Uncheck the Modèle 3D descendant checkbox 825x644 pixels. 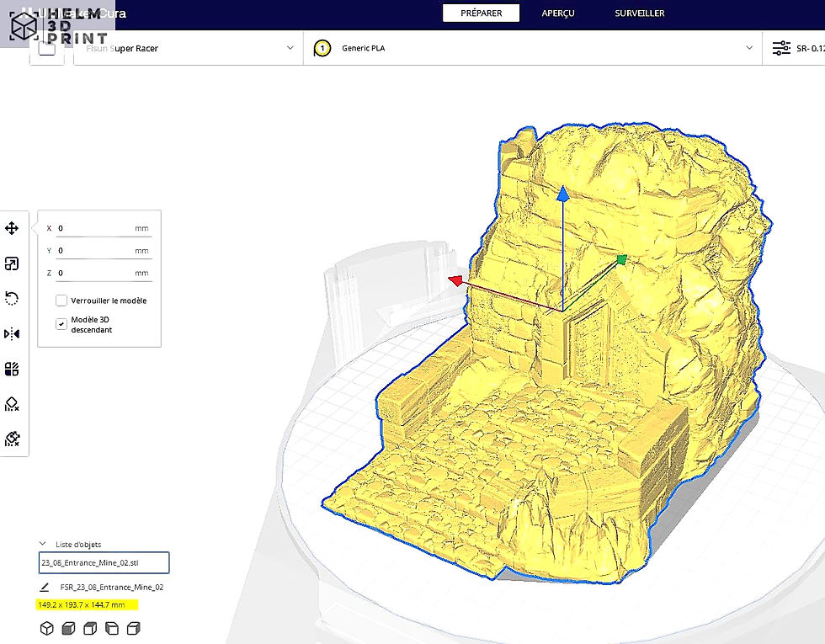pyautogui.click(x=61, y=324)
